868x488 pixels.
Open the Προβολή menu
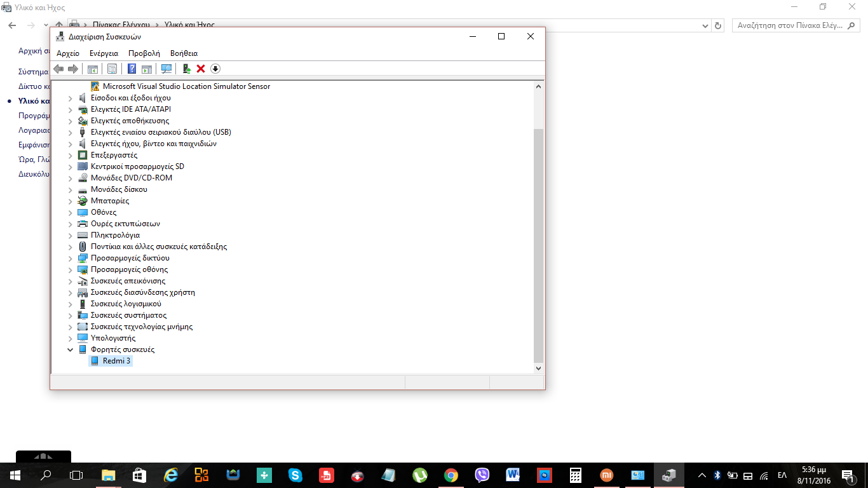[x=144, y=53]
